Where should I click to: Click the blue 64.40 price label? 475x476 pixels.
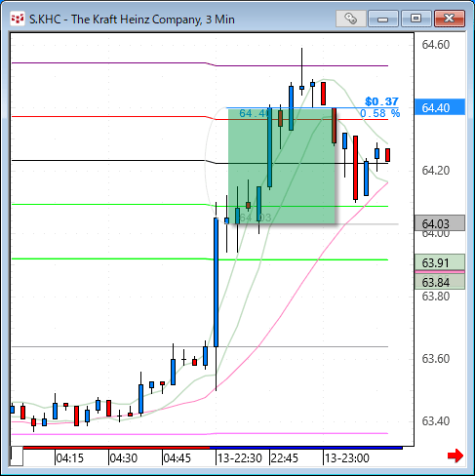coord(440,107)
